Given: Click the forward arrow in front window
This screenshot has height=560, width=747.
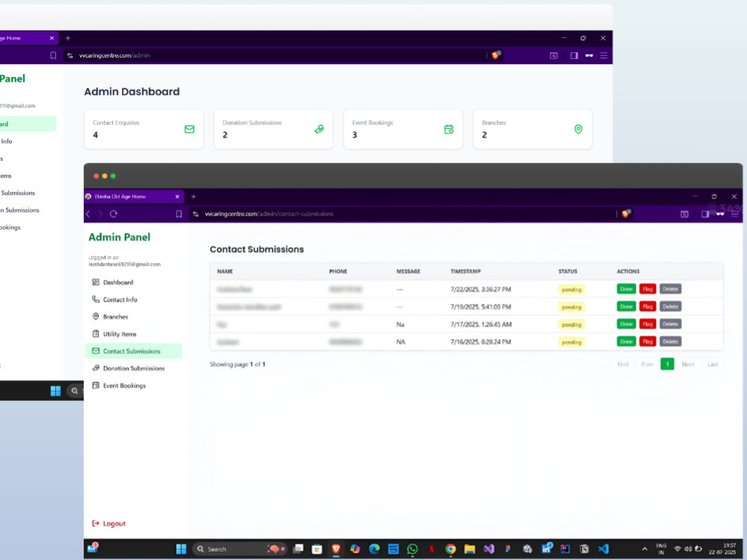Looking at the screenshot, I should coord(101,214).
